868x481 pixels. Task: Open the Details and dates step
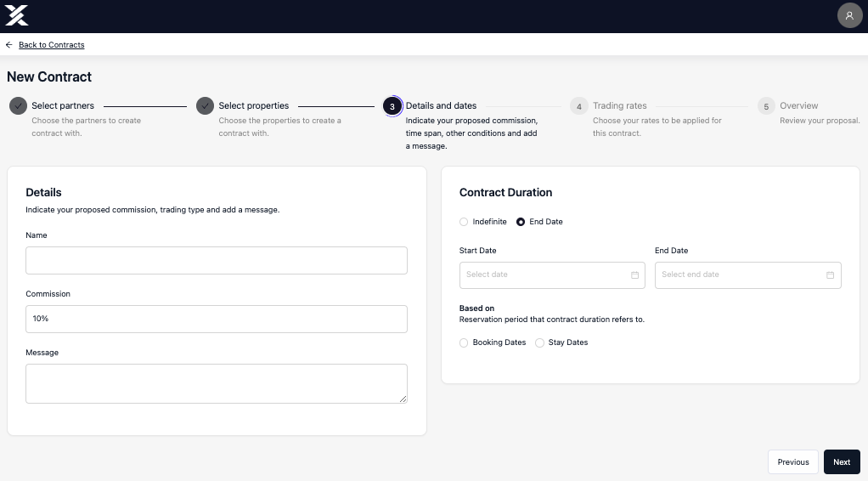click(x=441, y=106)
